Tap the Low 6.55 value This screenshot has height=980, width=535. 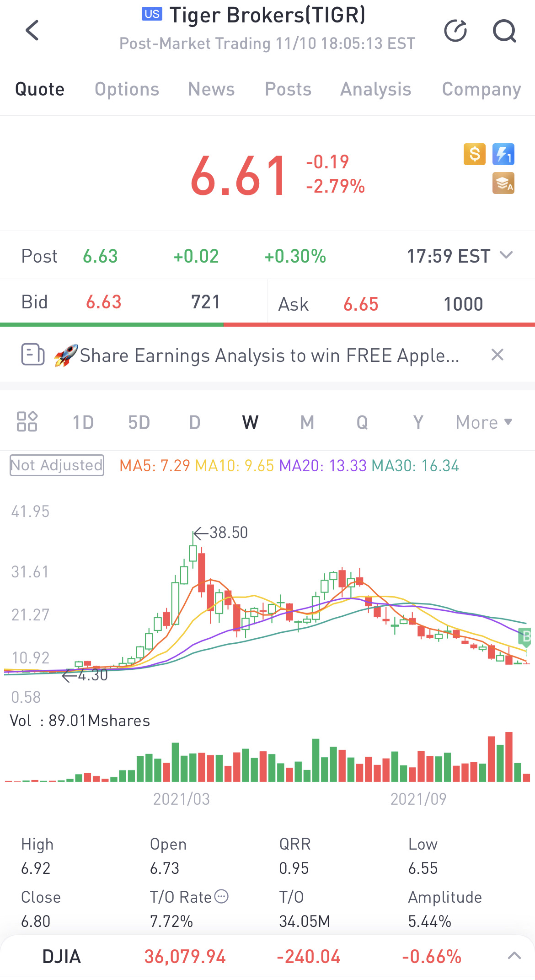(x=423, y=868)
